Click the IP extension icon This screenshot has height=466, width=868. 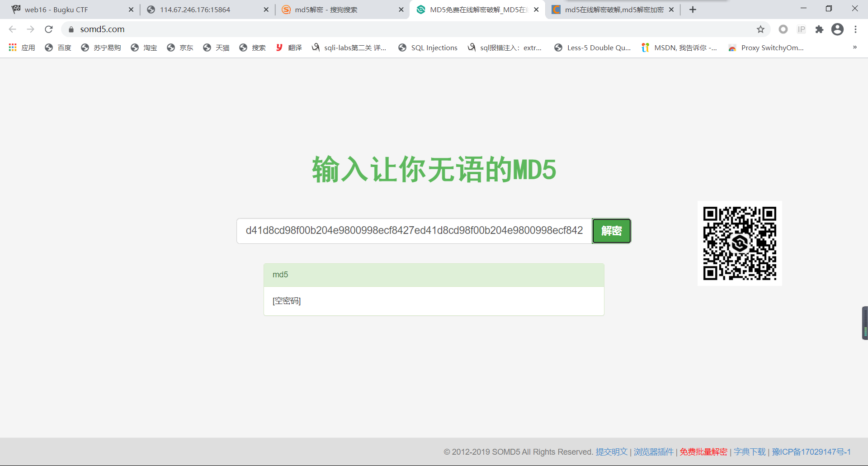click(801, 29)
